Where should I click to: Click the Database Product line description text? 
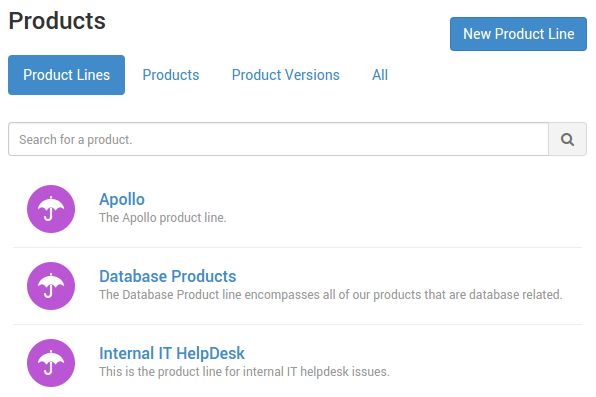tap(331, 295)
